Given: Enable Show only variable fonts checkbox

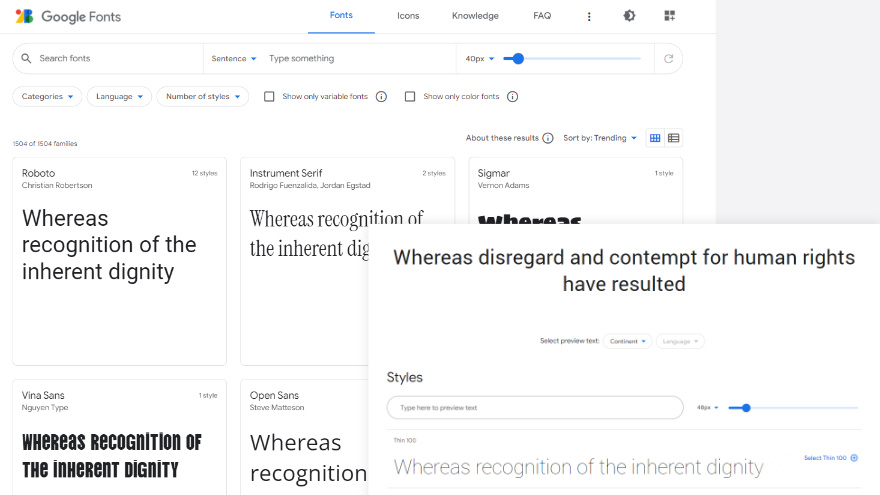Looking at the screenshot, I should pyautogui.click(x=269, y=97).
